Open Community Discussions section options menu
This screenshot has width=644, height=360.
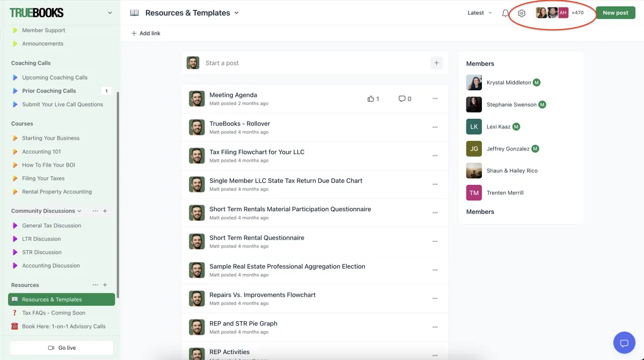click(96, 211)
